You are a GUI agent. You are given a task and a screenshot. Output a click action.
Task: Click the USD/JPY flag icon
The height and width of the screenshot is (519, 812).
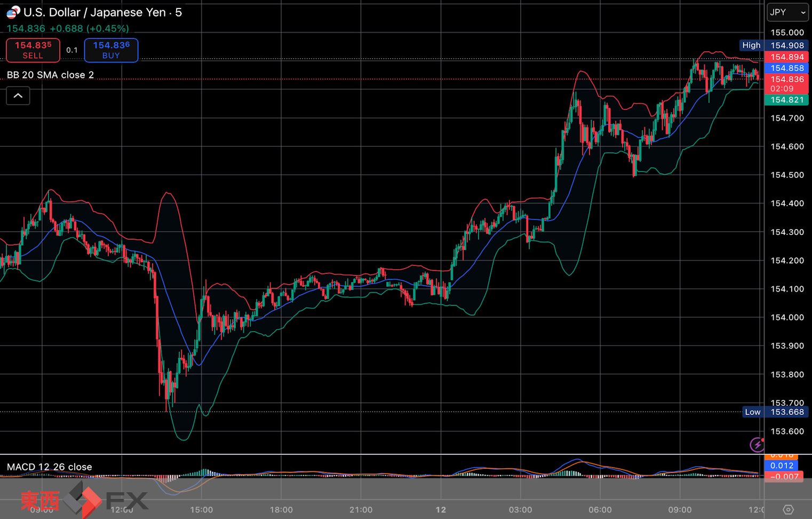coord(13,12)
